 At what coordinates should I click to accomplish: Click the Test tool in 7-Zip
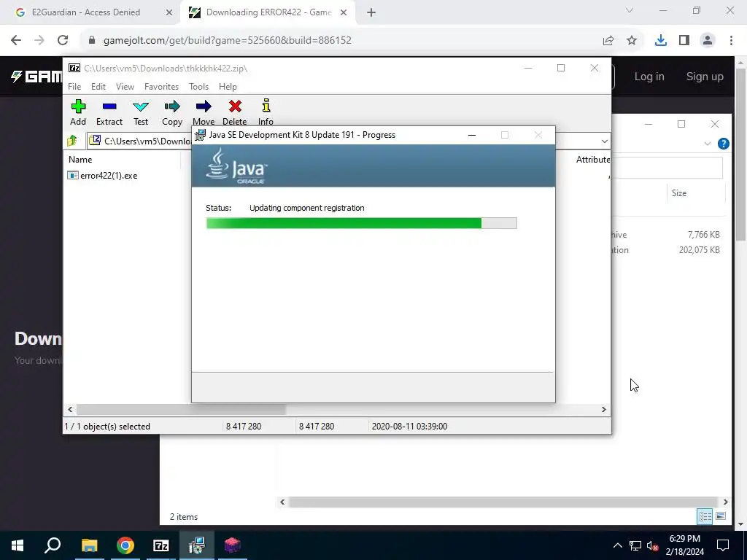(x=141, y=112)
